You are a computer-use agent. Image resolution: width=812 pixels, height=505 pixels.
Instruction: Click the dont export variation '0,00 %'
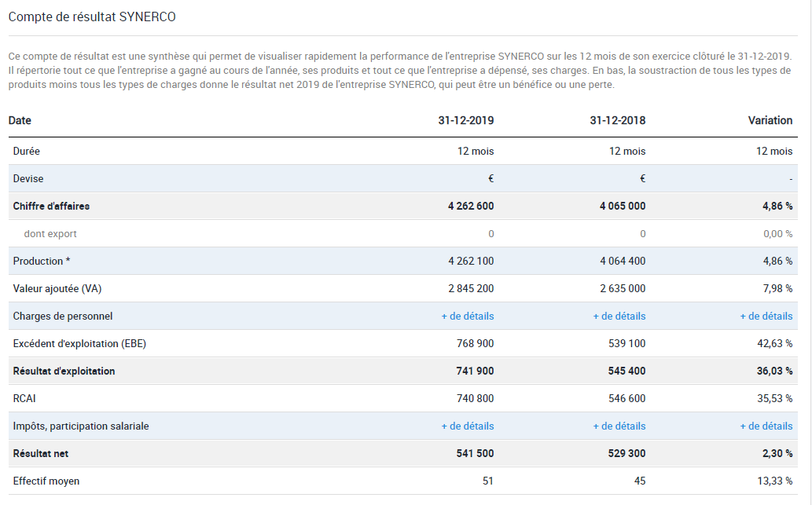coord(778,234)
